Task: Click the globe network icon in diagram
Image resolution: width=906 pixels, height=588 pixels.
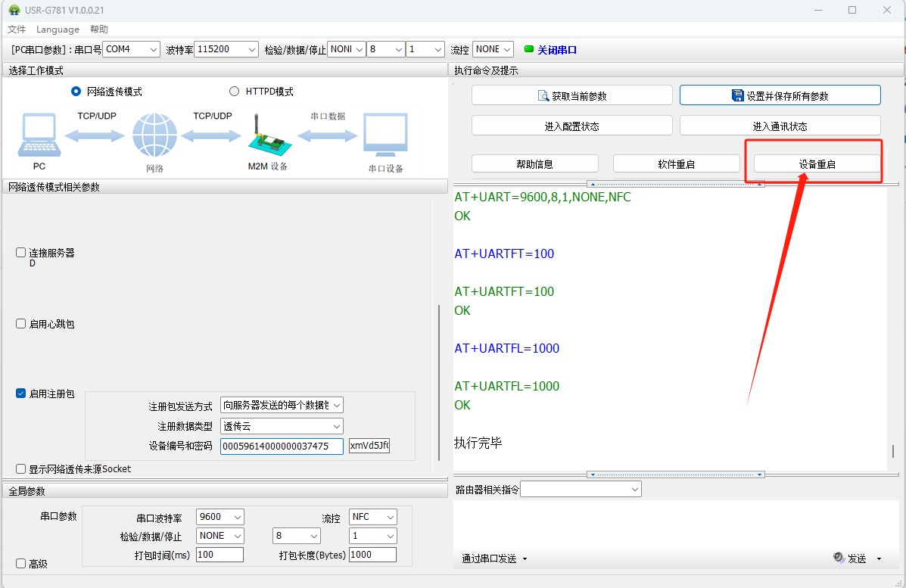Action: click(x=154, y=135)
